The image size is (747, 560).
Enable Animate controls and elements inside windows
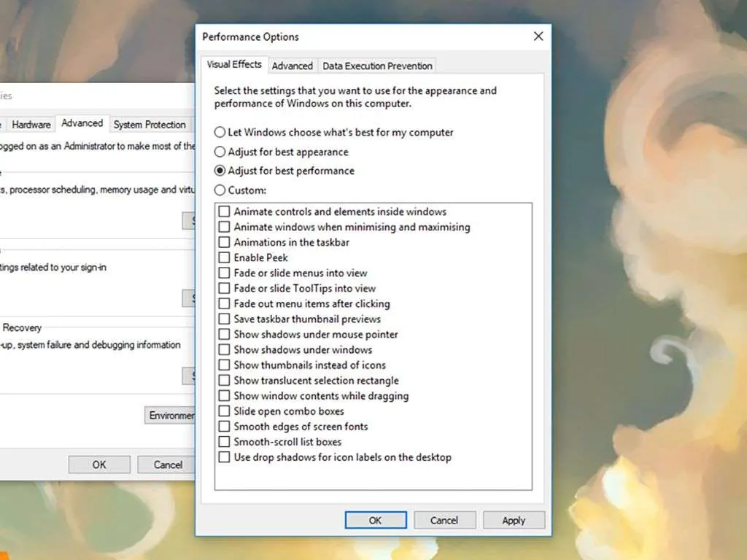225,211
